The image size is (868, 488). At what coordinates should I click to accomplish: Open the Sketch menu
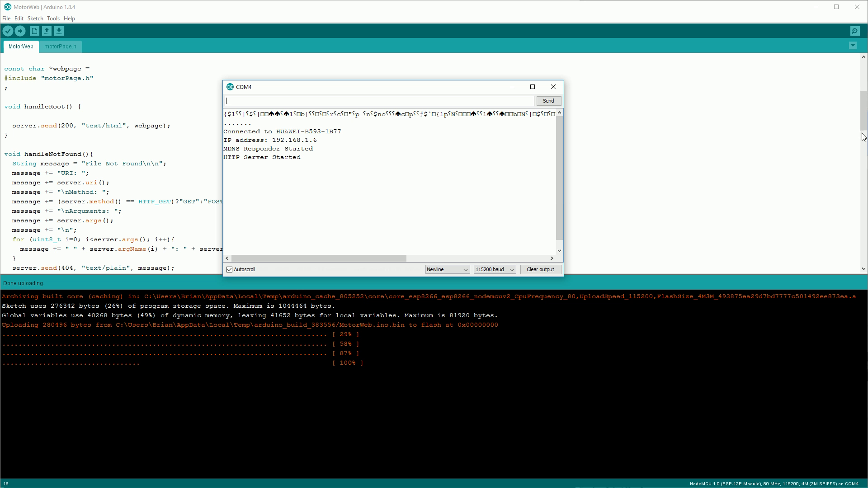coord(35,18)
